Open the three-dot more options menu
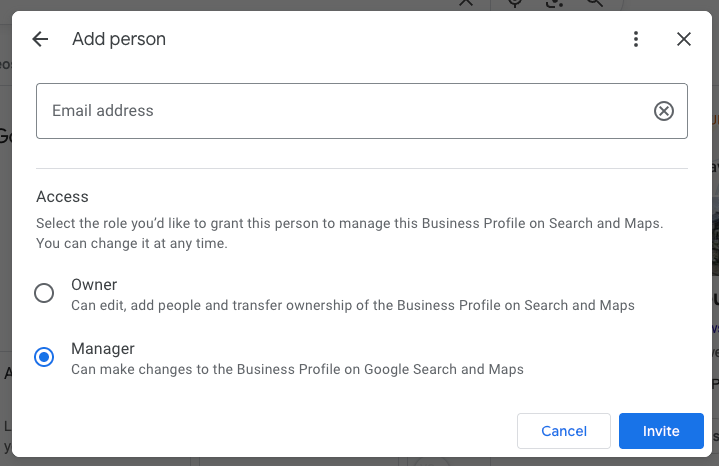Viewport: 719px width, 466px height. [x=636, y=39]
